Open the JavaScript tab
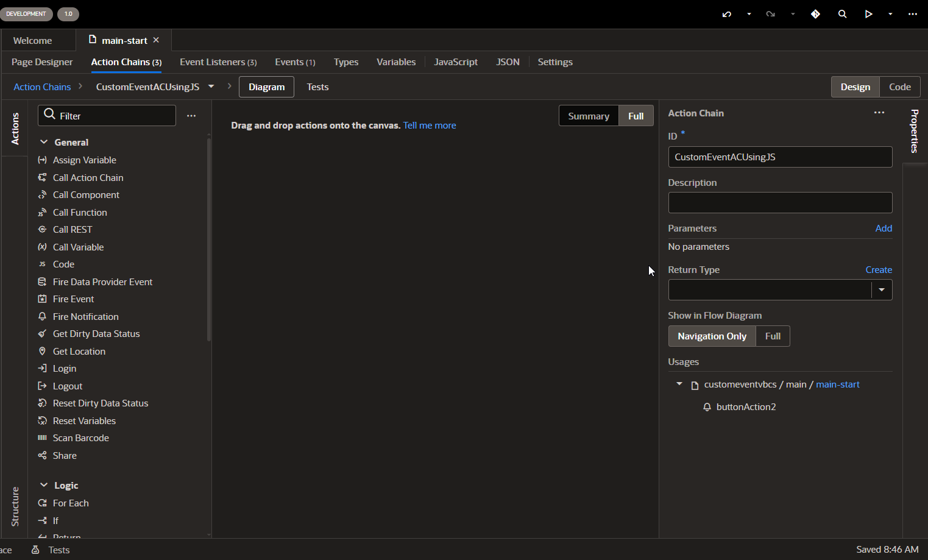 pyautogui.click(x=456, y=62)
